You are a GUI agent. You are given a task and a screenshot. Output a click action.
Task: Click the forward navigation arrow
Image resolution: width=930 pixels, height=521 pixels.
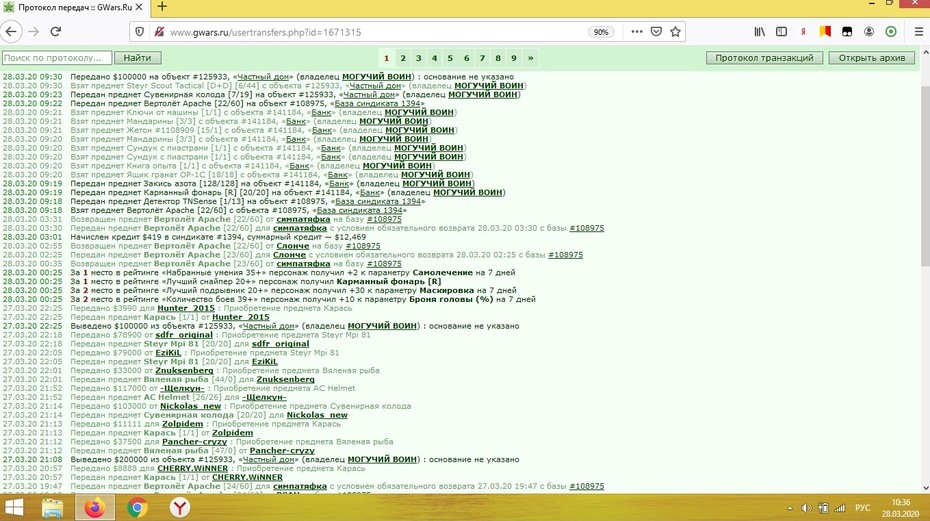34,32
